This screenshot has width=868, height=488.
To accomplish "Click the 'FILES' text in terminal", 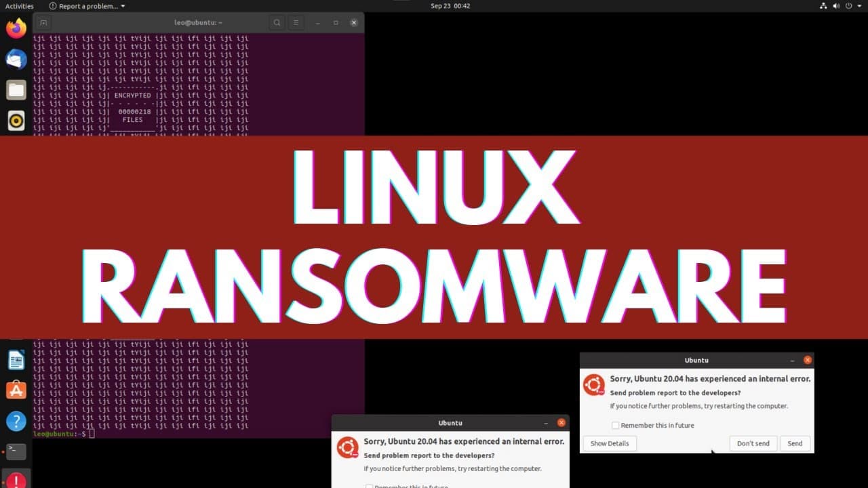I will (132, 120).
